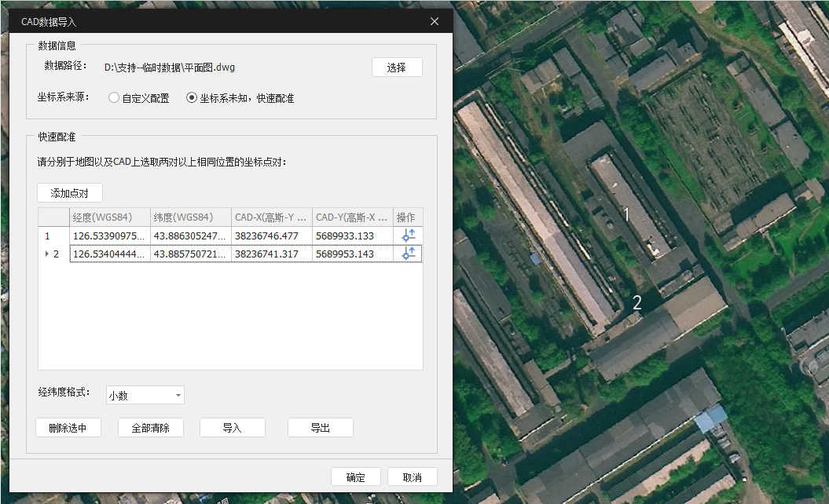Click map marker 2 on the satellite image

[637, 302]
